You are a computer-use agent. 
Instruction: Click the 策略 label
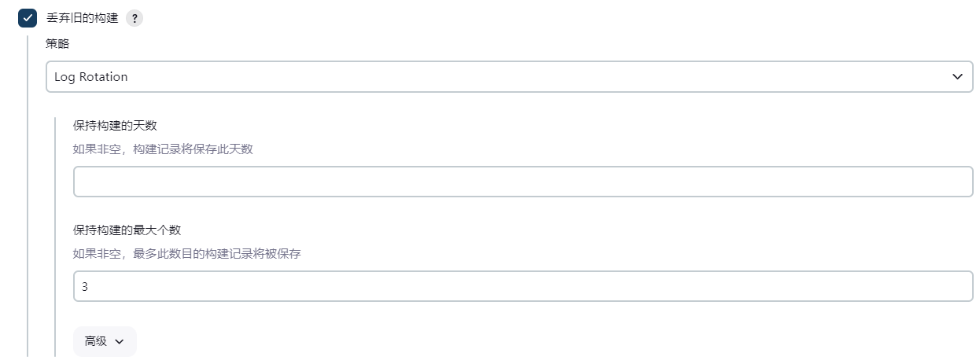(57, 44)
